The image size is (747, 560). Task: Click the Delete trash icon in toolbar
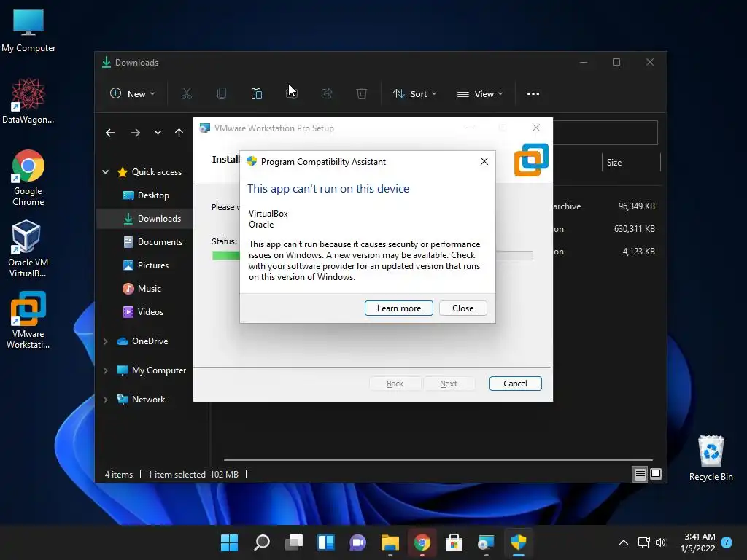(x=362, y=94)
